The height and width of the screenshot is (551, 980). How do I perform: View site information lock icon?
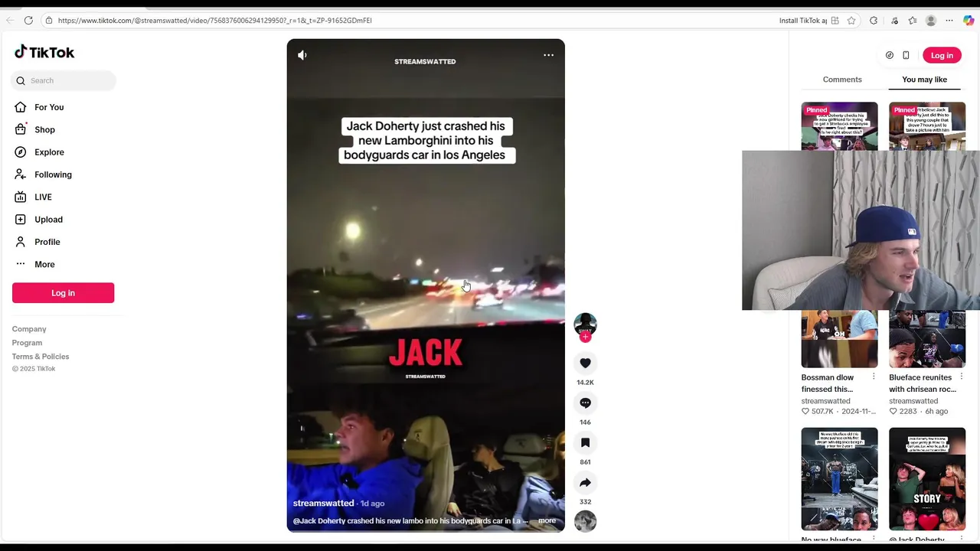click(x=48, y=21)
